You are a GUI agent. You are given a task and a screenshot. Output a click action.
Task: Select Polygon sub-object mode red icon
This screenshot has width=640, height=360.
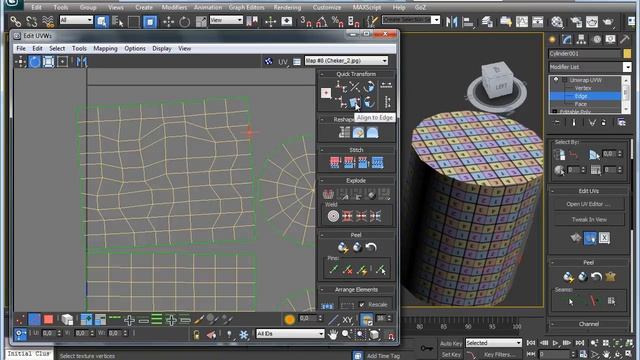point(48,320)
